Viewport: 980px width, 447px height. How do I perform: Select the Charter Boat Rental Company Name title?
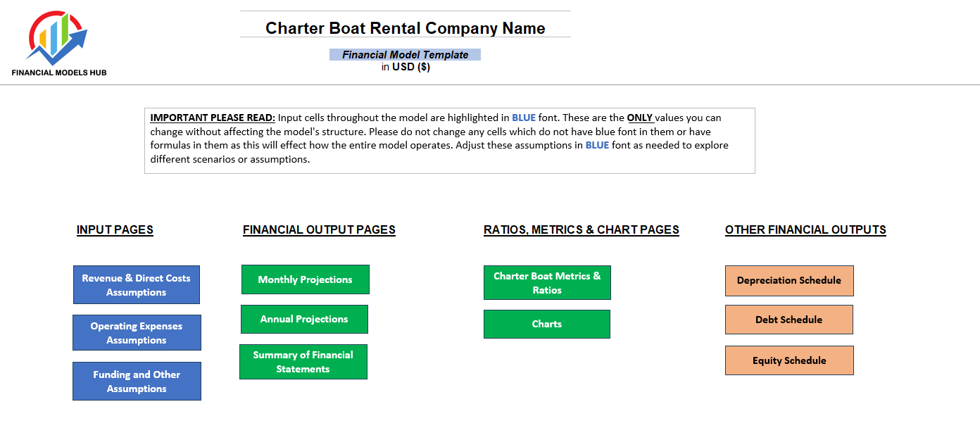pyautogui.click(x=405, y=28)
